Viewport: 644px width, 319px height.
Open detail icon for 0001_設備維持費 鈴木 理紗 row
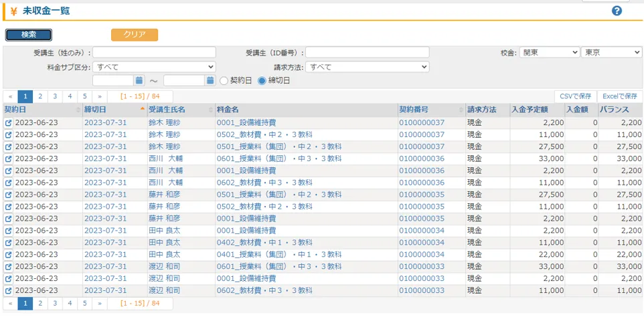pos(8,123)
